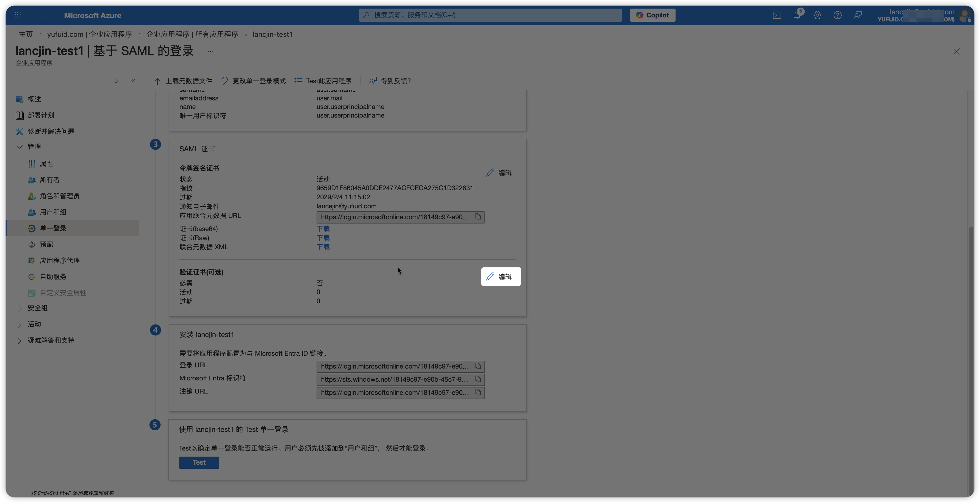The height and width of the screenshot is (503, 980).
Task: Copy the Microsoft Entra identifier
Action: [x=478, y=379]
